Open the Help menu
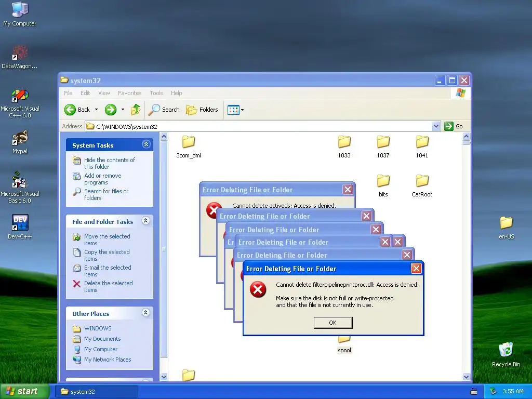The width and height of the screenshot is (532, 399). [x=176, y=93]
